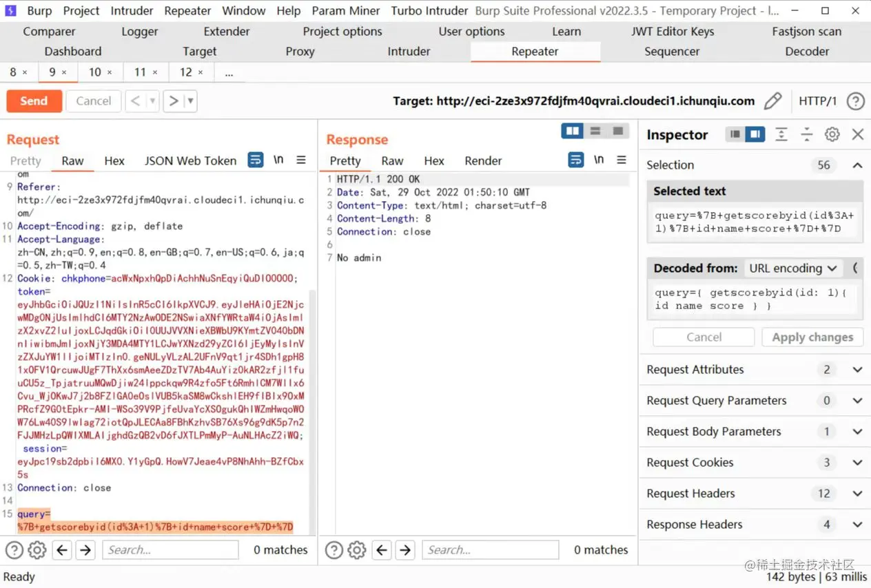Toggle HTTP/1 protocol selector
Image resolution: width=871 pixels, height=588 pixels.
817,101
